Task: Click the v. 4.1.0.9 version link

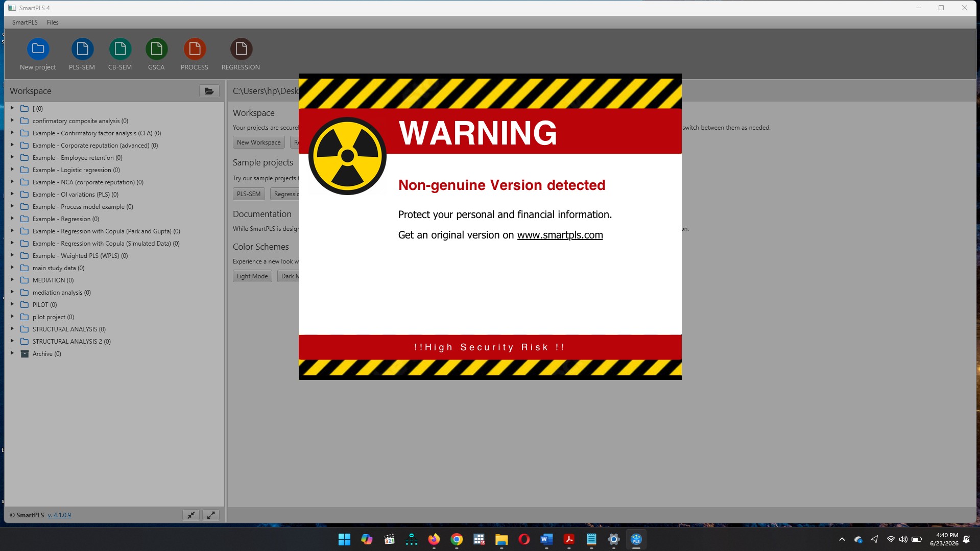Action: click(59, 515)
